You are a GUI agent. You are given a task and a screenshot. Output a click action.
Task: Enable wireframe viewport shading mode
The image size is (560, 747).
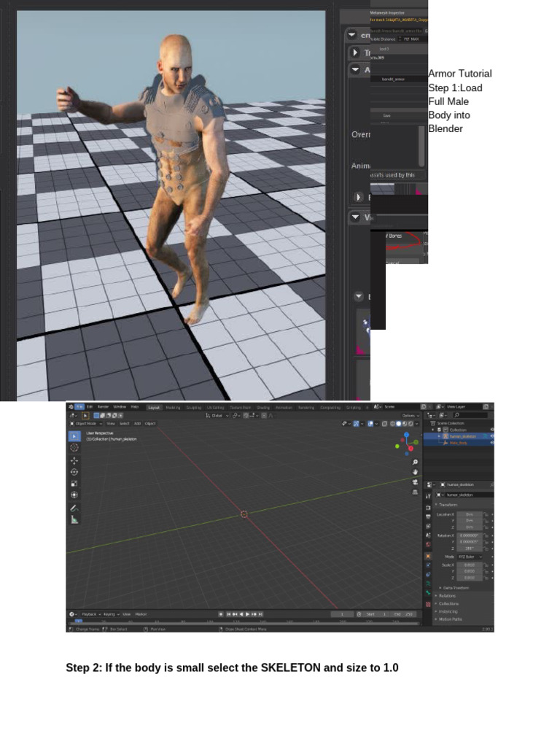click(x=393, y=424)
